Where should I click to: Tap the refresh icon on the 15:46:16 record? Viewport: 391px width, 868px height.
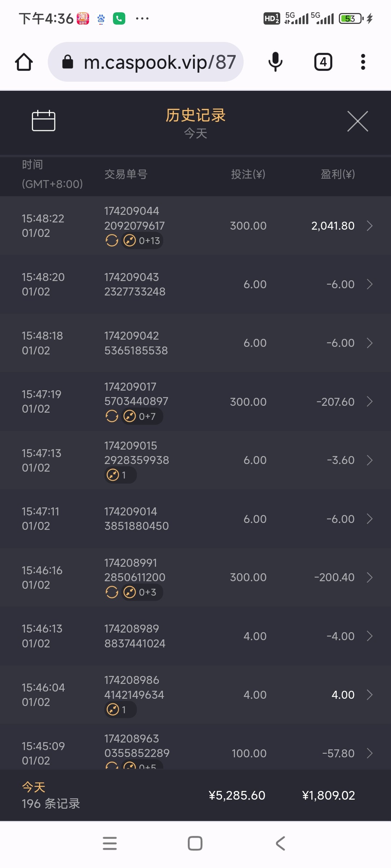pyautogui.click(x=112, y=592)
